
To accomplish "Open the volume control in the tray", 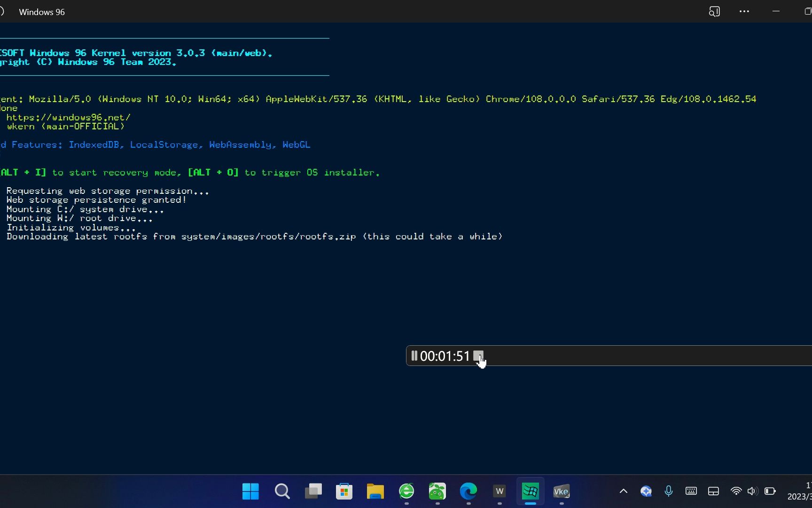I will 752,492.
